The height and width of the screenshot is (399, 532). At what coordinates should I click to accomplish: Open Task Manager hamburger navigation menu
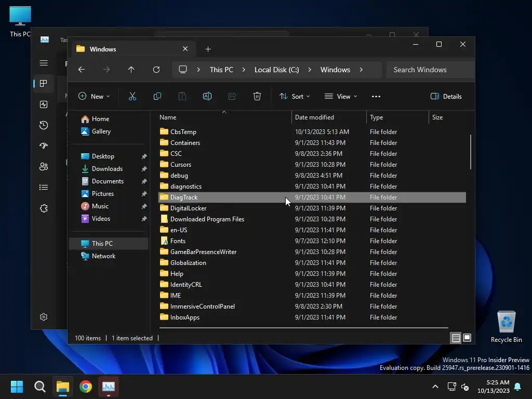[44, 63]
